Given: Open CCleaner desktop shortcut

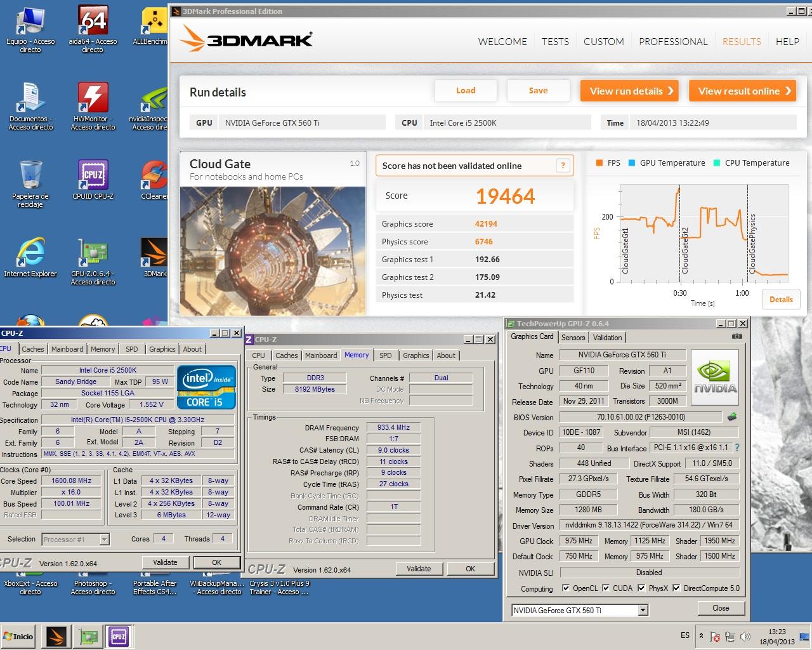Looking at the screenshot, I should click(x=154, y=180).
